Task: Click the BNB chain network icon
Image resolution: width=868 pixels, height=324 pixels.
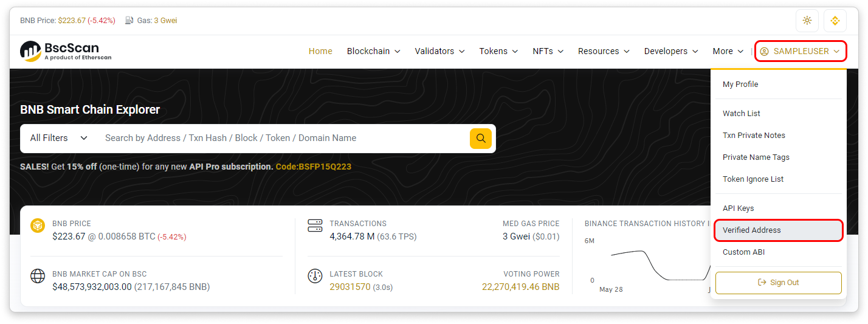Action: tap(835, 21)
